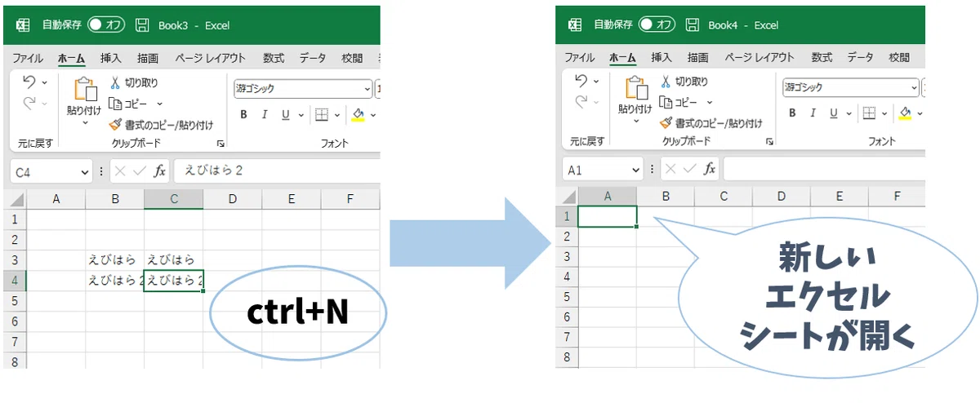Screen dimensions: 980x403
Task: Click Undo icon in Book4 window
Action: click(x=581, y=80)
